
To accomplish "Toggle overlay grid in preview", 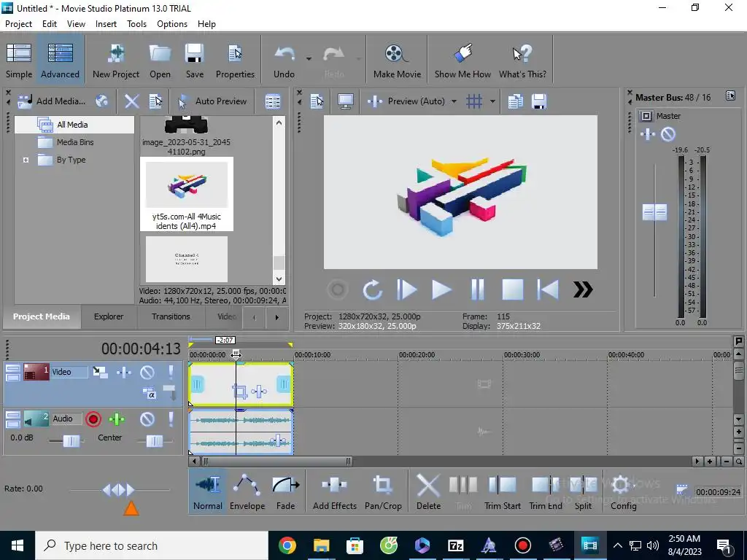I will [474, 101].
